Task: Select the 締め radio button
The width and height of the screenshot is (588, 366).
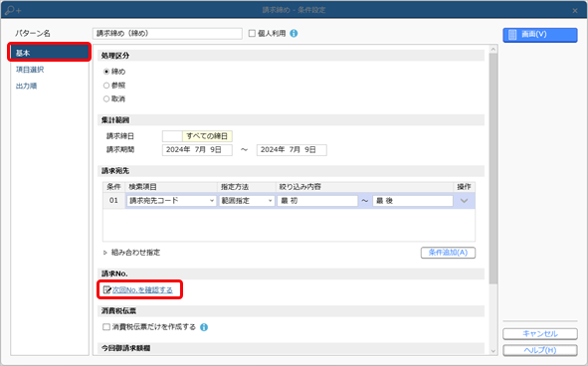Action: pyautogui.click(x=106, y=72)
